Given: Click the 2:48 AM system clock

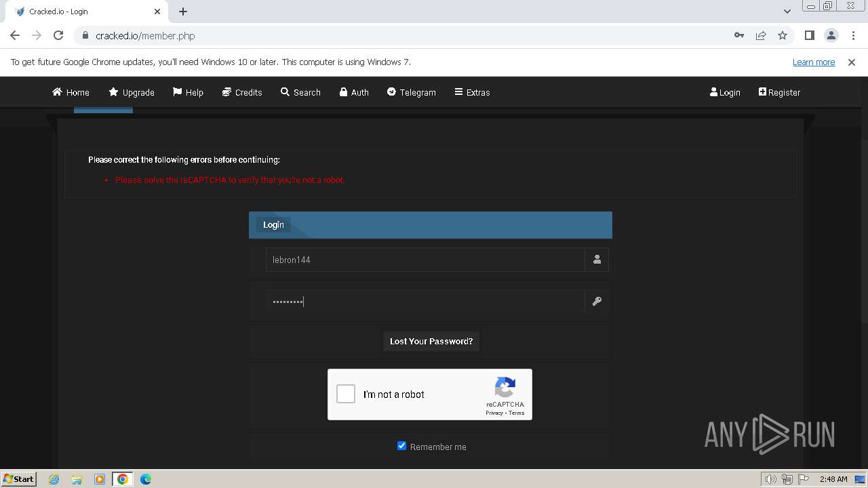Looking at the screenshot, I should point(833,479).
